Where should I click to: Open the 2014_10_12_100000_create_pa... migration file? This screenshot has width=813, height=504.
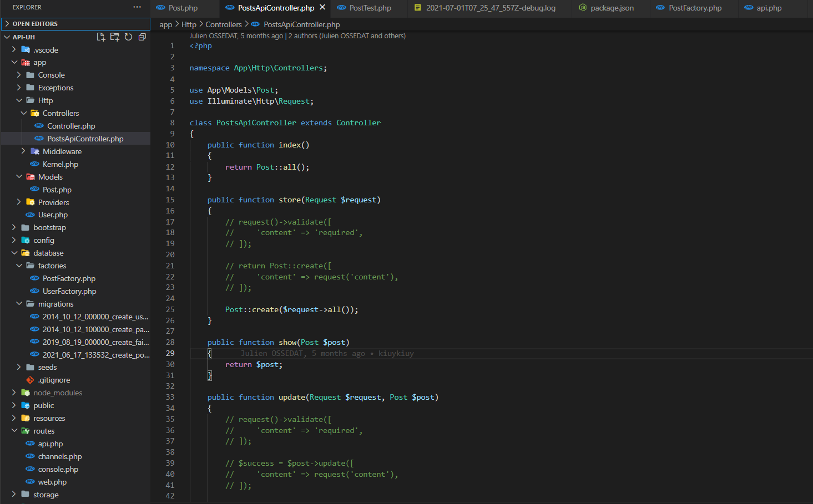(75, 329)
